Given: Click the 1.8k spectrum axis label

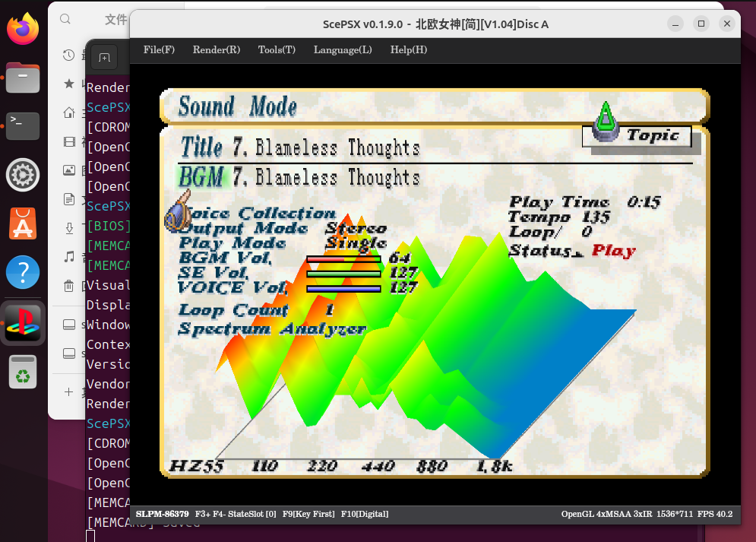Looking at the screenshot, I should point(494,466).
